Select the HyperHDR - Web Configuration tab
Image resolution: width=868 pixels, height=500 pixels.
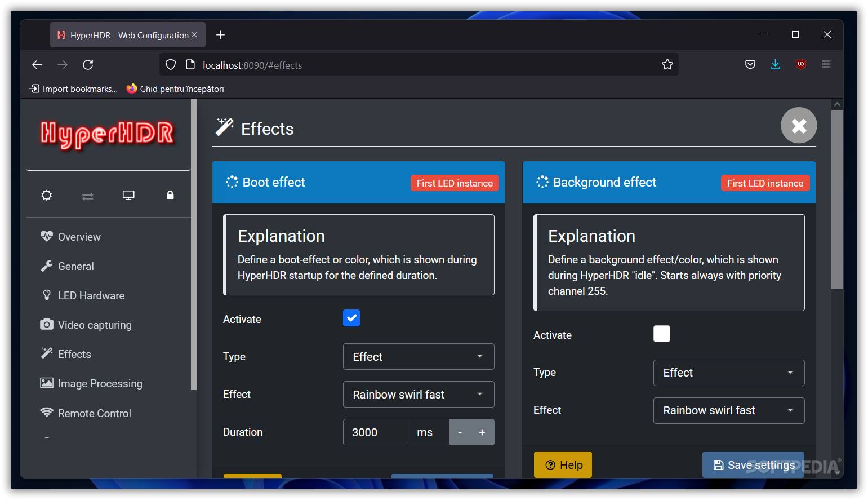[x=128, y=35]
